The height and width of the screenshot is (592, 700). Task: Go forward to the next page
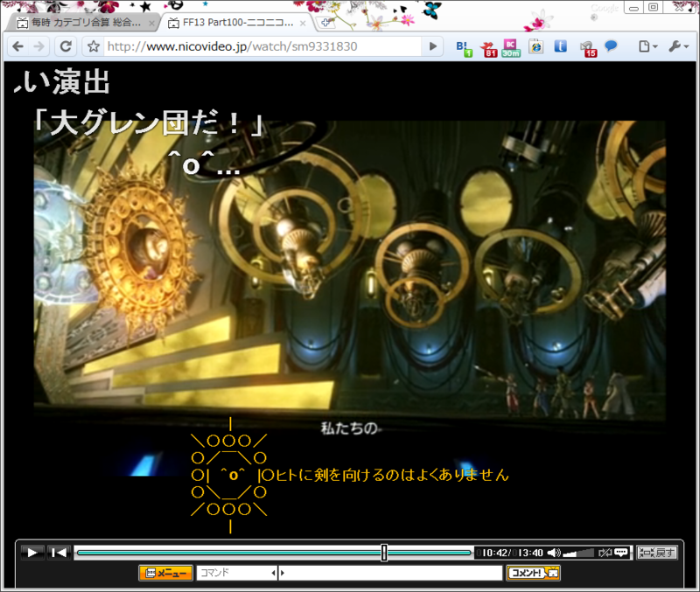coord(39,46)
